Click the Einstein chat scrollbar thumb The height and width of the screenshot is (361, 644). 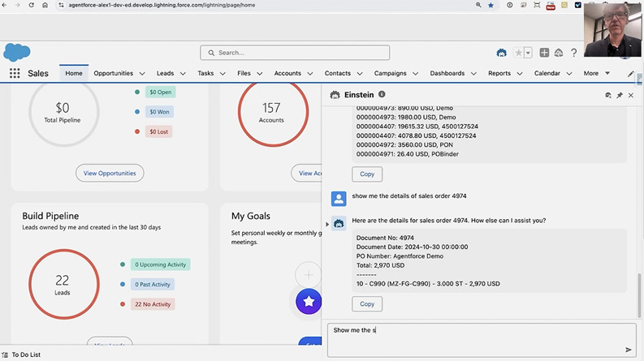pyautogui.click(x=639, y=295)
